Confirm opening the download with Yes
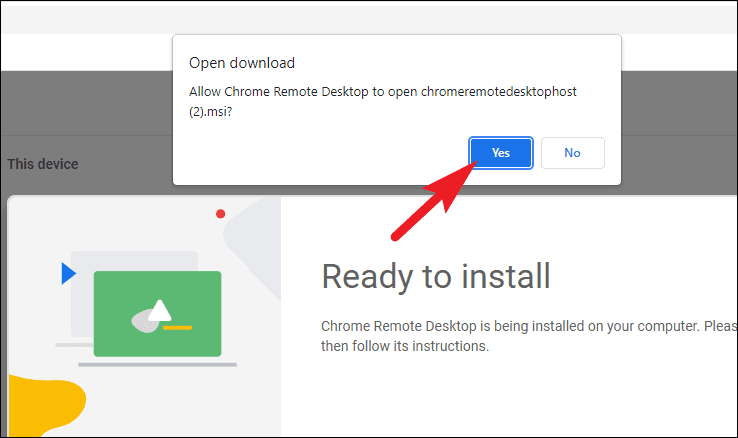Image resolution: width=738 pixels, height=438 pixels. (x=501, y=153)
